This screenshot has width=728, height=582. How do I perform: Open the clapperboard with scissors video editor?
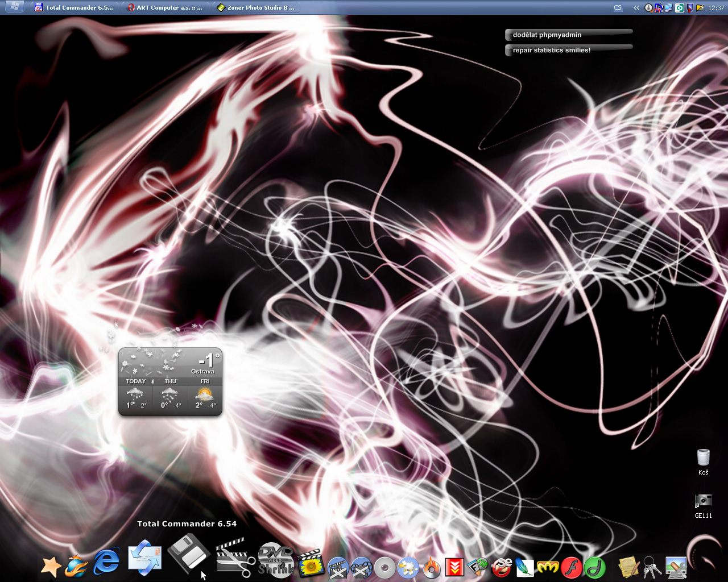[235, 557]
